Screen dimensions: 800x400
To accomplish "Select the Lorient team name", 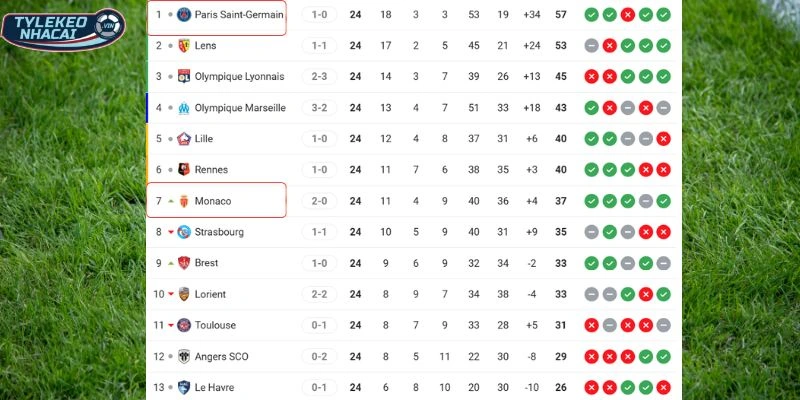I will [x=210, y=294].
